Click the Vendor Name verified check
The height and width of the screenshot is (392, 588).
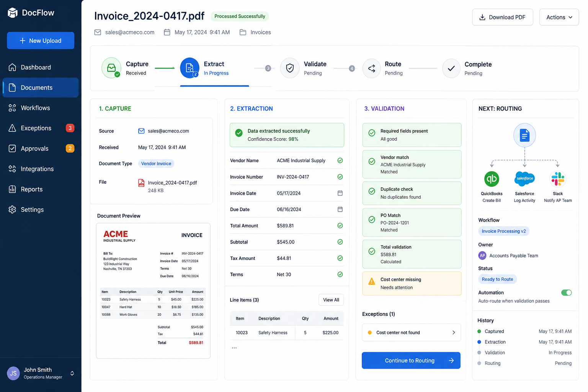click(340, 160)
